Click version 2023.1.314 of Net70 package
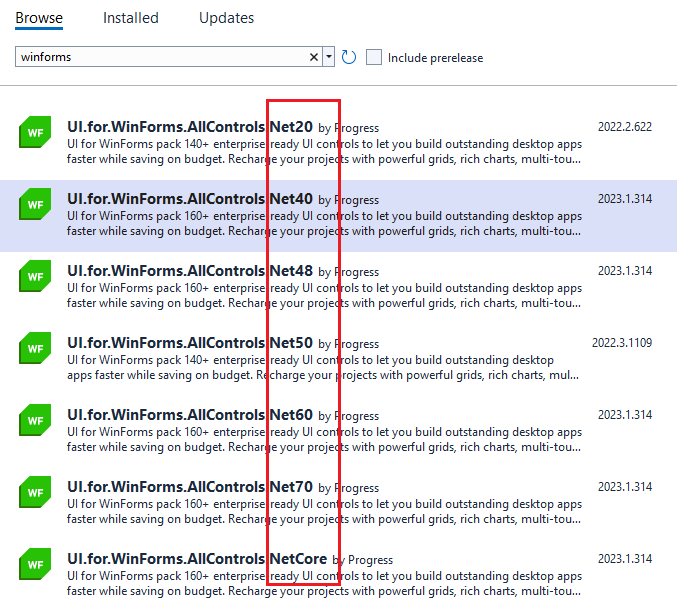 click(625, 487)
